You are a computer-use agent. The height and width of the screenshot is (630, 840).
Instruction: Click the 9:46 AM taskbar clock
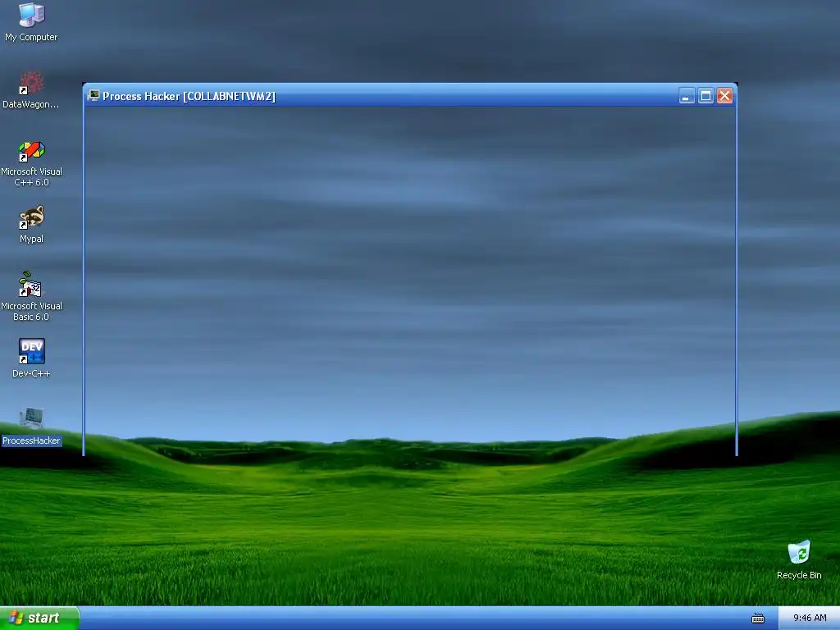point(810,619)
